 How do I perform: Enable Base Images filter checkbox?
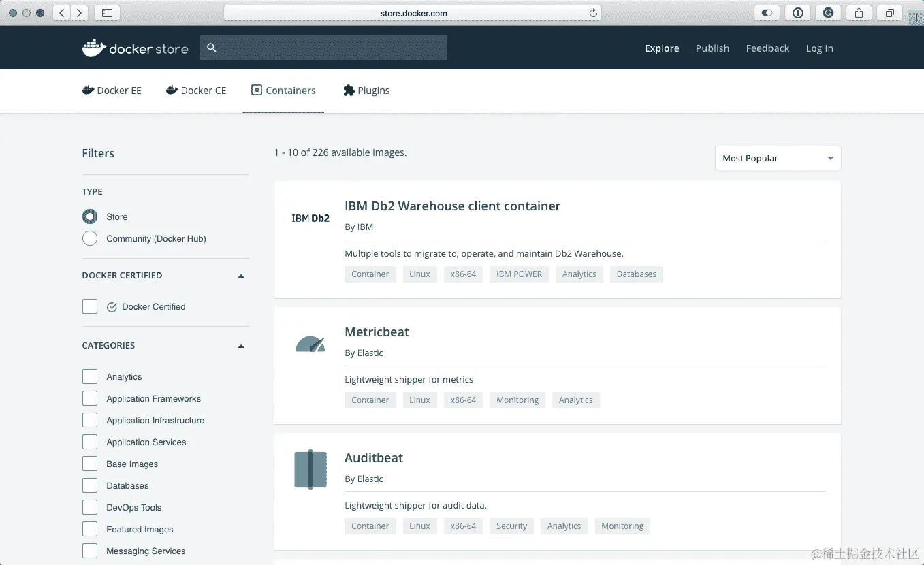point(90,464)
